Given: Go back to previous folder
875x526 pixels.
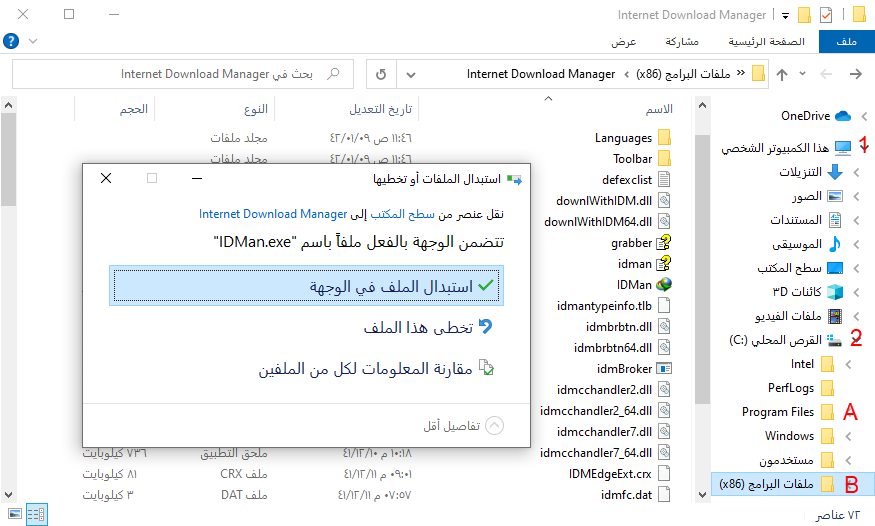Looking at the screenshot, I should click(855, 74).
